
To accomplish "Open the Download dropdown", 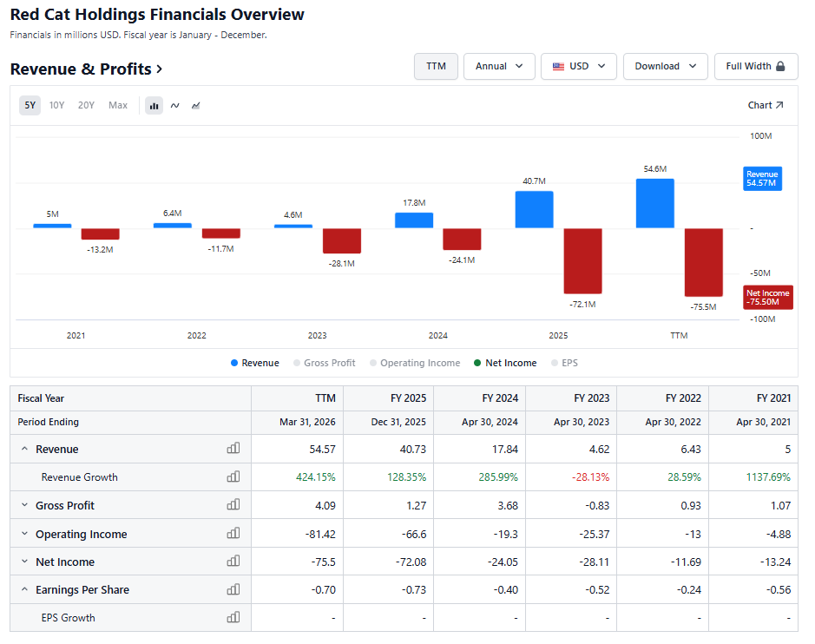I will pyautogui.click(x=666, y=67).
